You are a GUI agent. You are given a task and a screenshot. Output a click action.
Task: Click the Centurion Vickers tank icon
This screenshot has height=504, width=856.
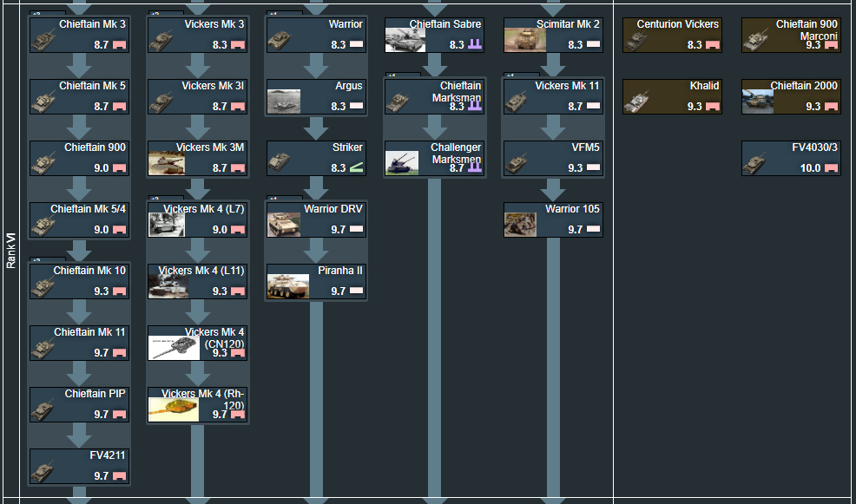637,38
